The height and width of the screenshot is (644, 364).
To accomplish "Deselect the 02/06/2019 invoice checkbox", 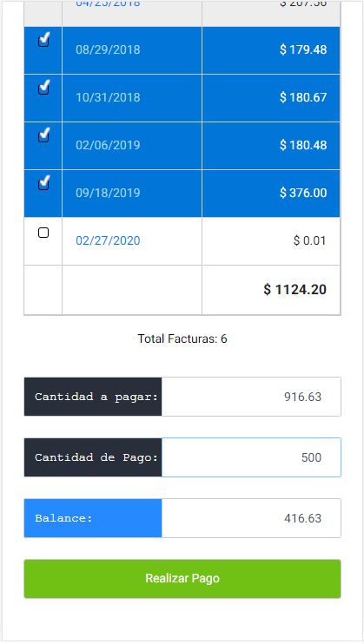I will coord(43,136).
